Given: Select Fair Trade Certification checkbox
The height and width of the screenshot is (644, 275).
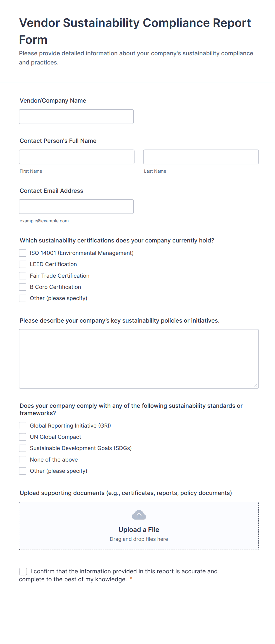Looking at the screenshot, I should pos(23,276).
